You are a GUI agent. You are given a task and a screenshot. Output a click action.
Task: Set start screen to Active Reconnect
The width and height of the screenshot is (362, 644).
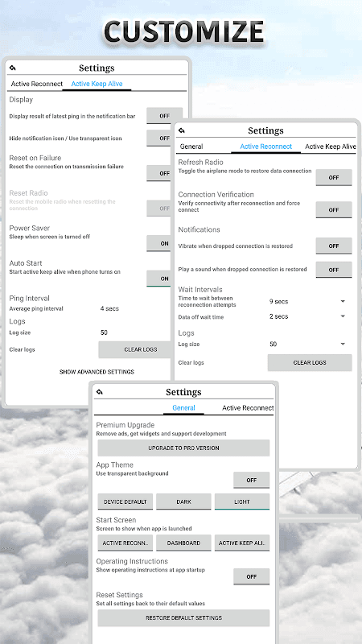pyautogui.click(x=125, y=543)
